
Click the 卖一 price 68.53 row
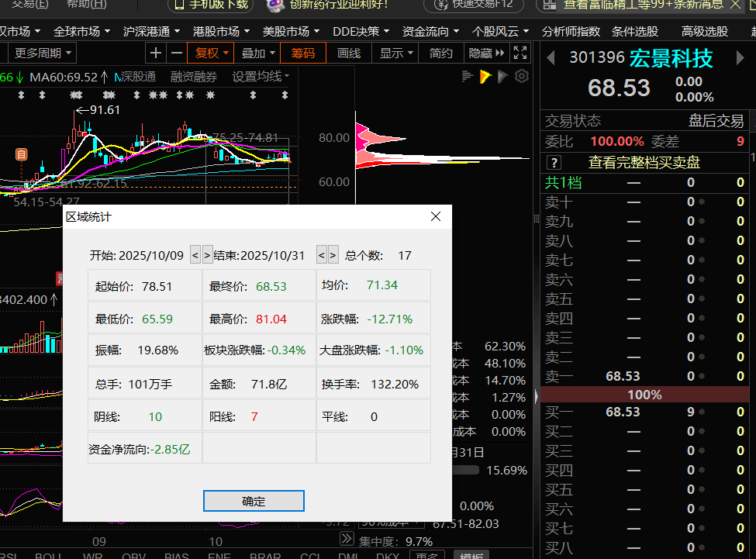(x=644, y=376)
